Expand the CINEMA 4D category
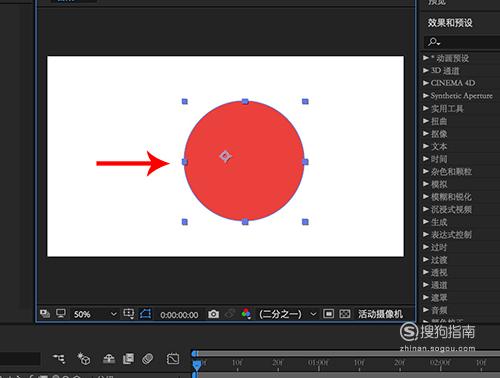Image resolution: width=500 pixels, height=378 pixels. pos(426,83)
